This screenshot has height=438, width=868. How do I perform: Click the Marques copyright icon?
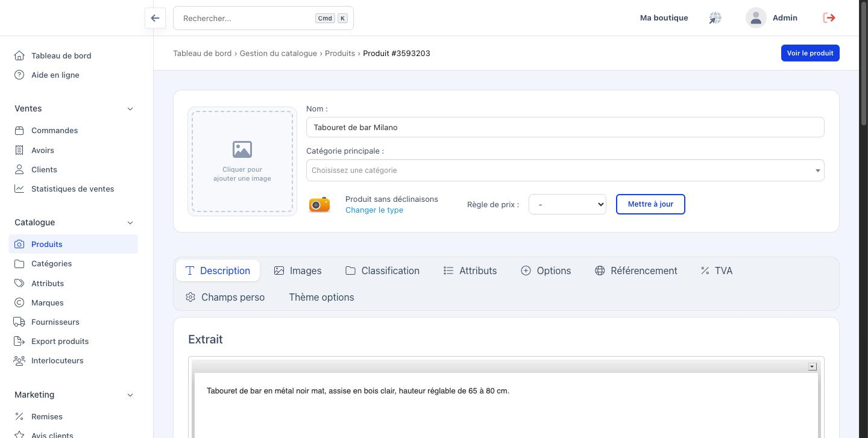19,302
